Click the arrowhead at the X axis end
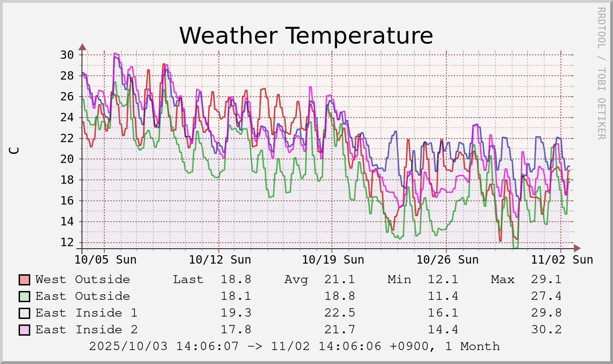613x364 pixels. pos(577,248)
